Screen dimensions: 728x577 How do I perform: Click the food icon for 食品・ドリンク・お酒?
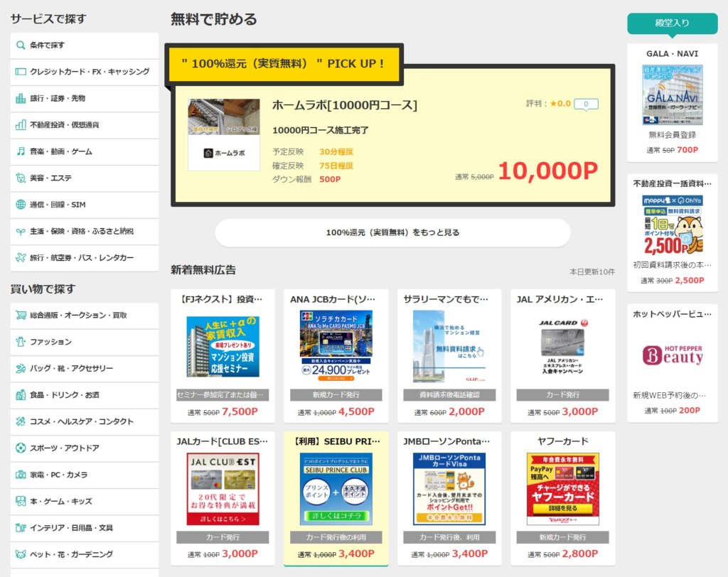[x=21, y=395]
